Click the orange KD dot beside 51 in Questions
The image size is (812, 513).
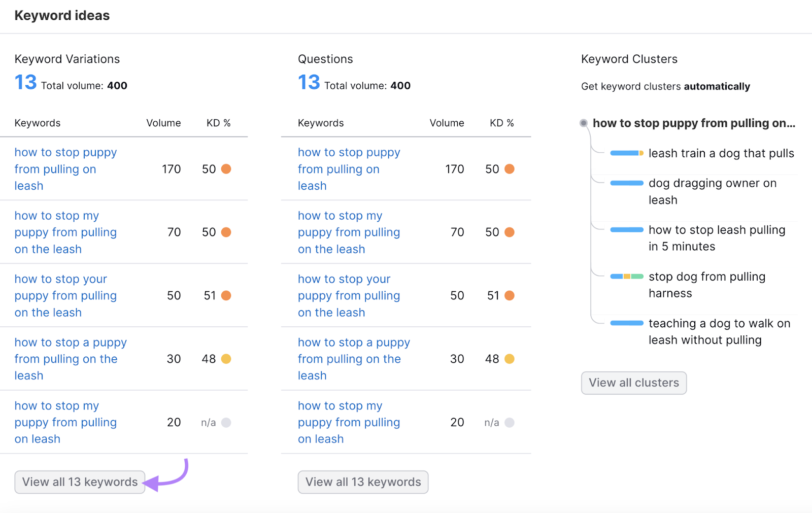point(510,295)
